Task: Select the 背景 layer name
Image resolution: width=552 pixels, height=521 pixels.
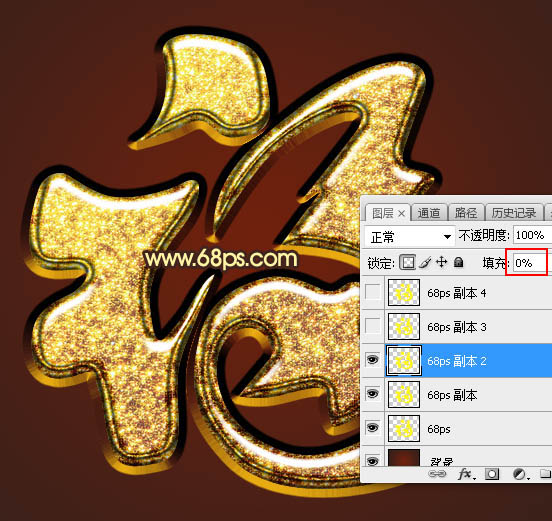Action: [441, 461]
